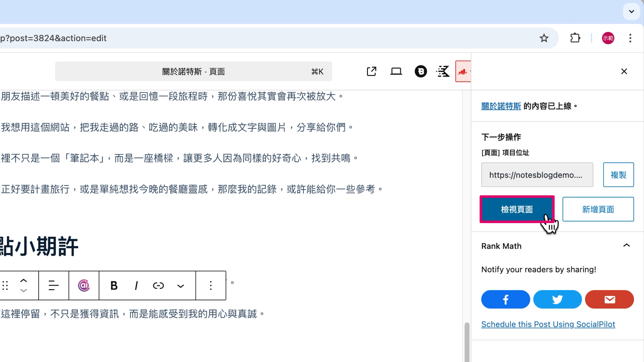Open text alignment options
Image resolution: width=644 pixels, height=362 pixels.
[x=53, y=285]
